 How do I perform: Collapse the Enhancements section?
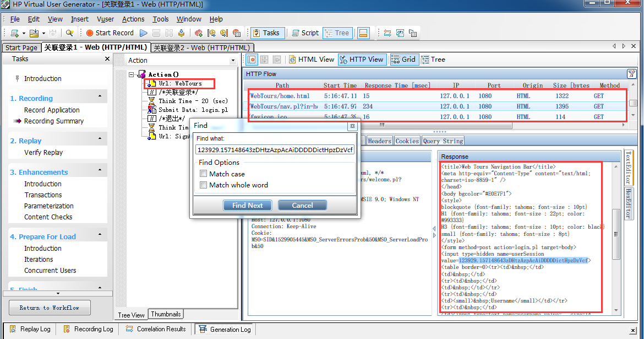[x=100, y=170]
